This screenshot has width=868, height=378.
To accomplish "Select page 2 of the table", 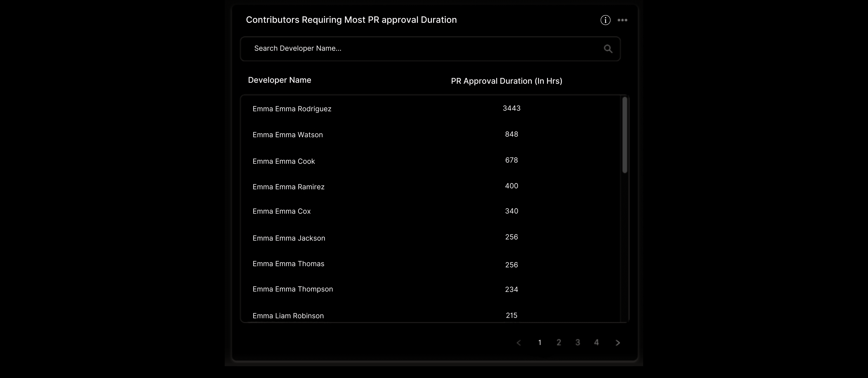I will [558, 342].
